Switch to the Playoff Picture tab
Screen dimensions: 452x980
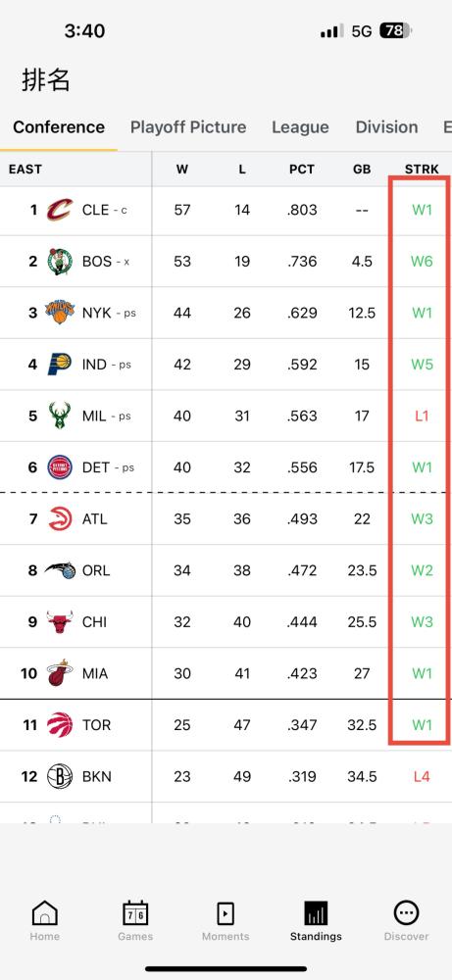pyautogui.click(x=188, y=126)
